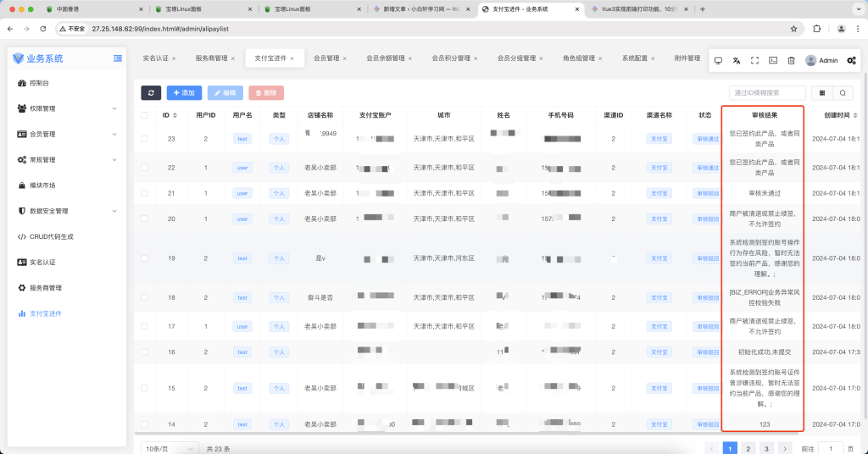Image resolution: width=868 pixels, height=454 pixels.
Task: Click the Admin avatar icon
Action: (810, 61)
